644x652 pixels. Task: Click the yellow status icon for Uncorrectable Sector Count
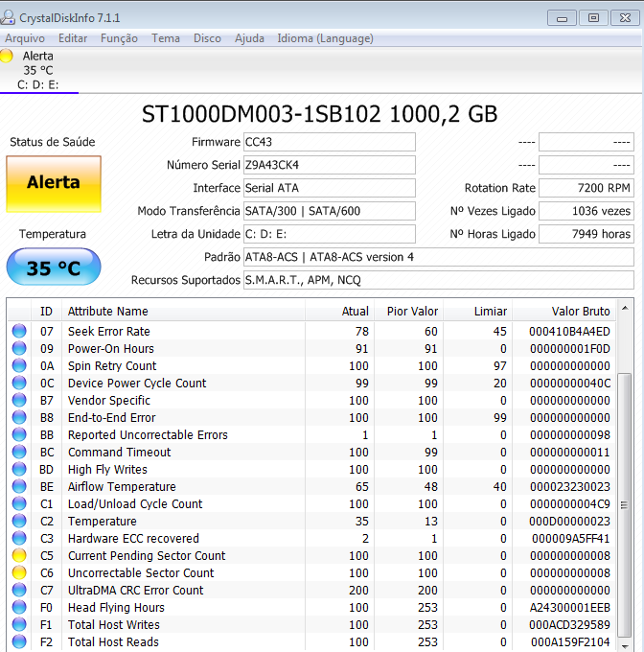point(19,573)
